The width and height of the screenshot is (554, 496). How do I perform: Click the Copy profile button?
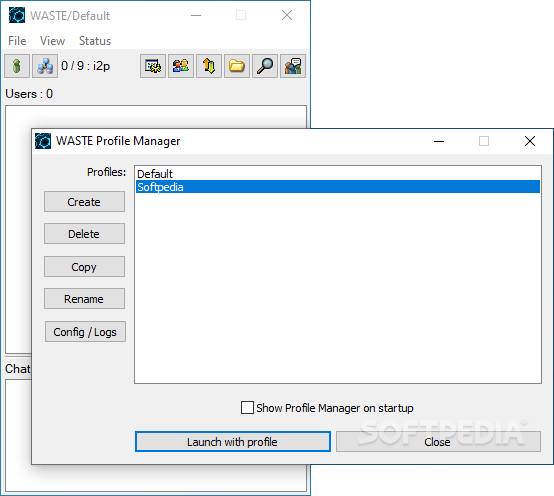pos(84,266)
